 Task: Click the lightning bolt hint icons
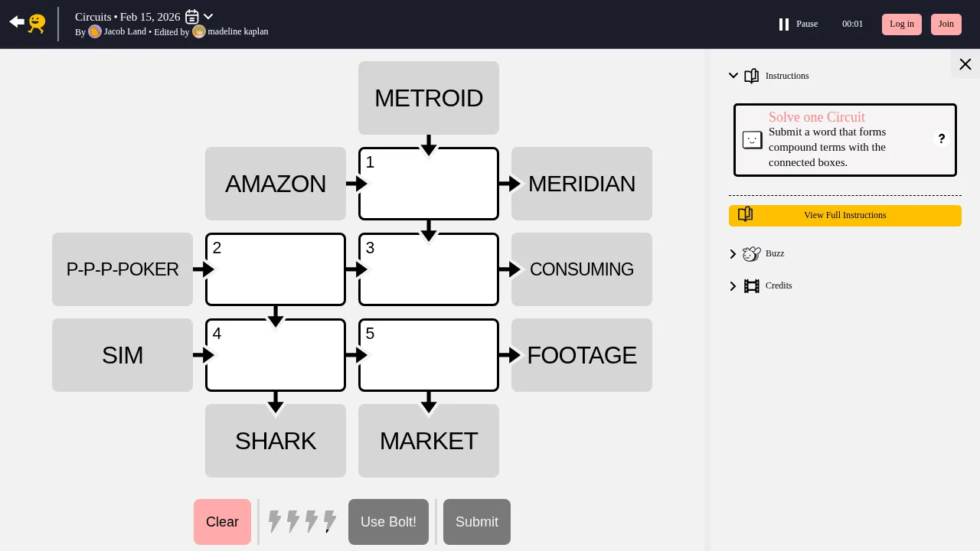pyautogui.click(x=302, y=522)
